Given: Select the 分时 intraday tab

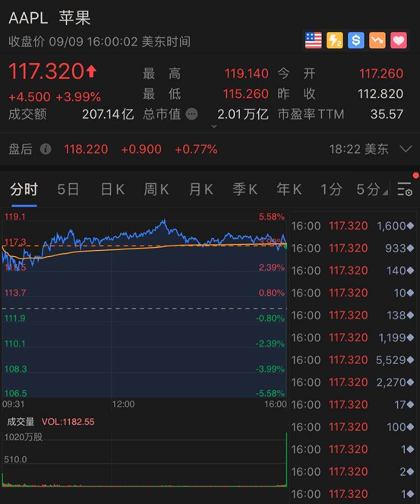Looking at the screenshot, I should coord(24,189).
